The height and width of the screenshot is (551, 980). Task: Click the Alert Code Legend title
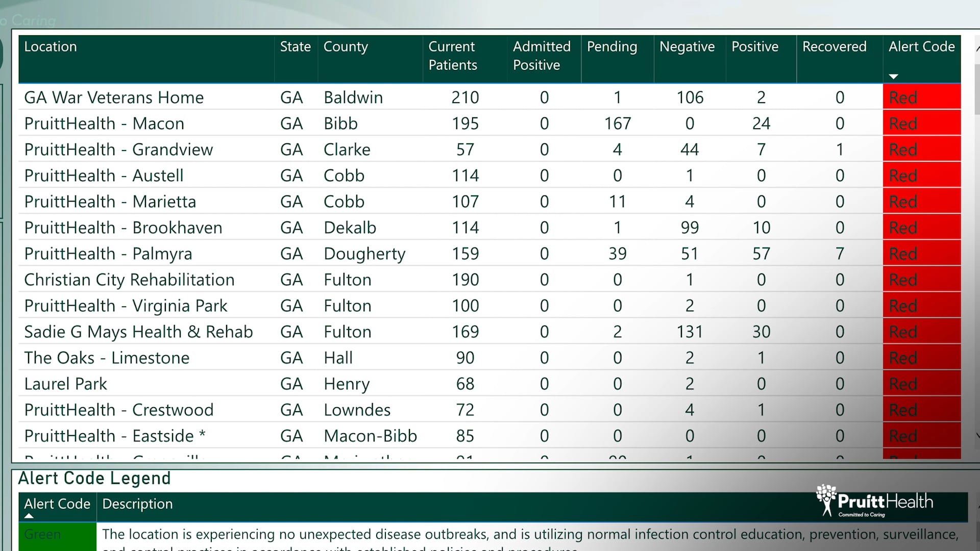pyautogui.click(x=94, y=479)
